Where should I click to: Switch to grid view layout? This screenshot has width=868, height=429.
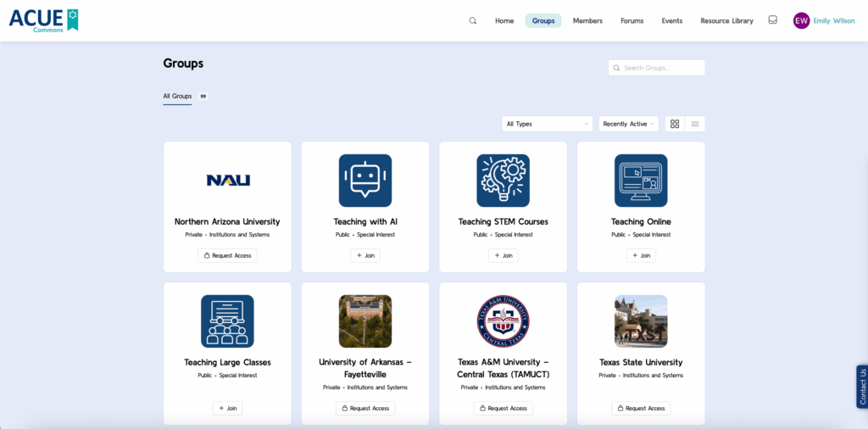674,124
